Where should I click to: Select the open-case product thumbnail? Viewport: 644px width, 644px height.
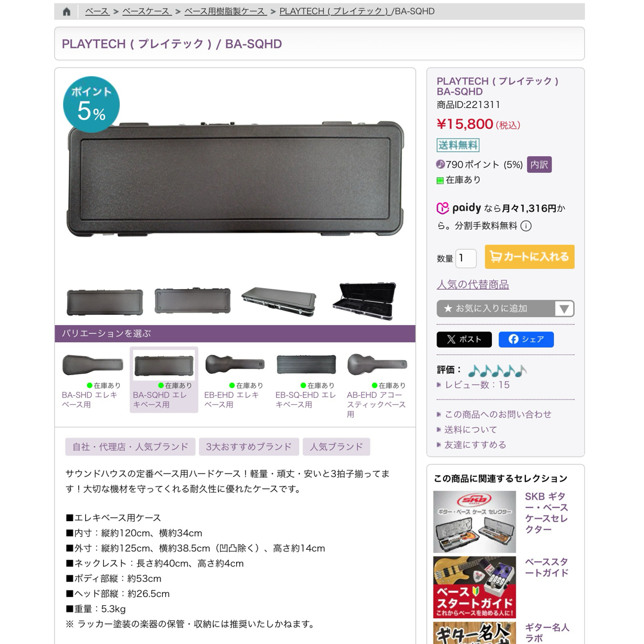[365, 301]
